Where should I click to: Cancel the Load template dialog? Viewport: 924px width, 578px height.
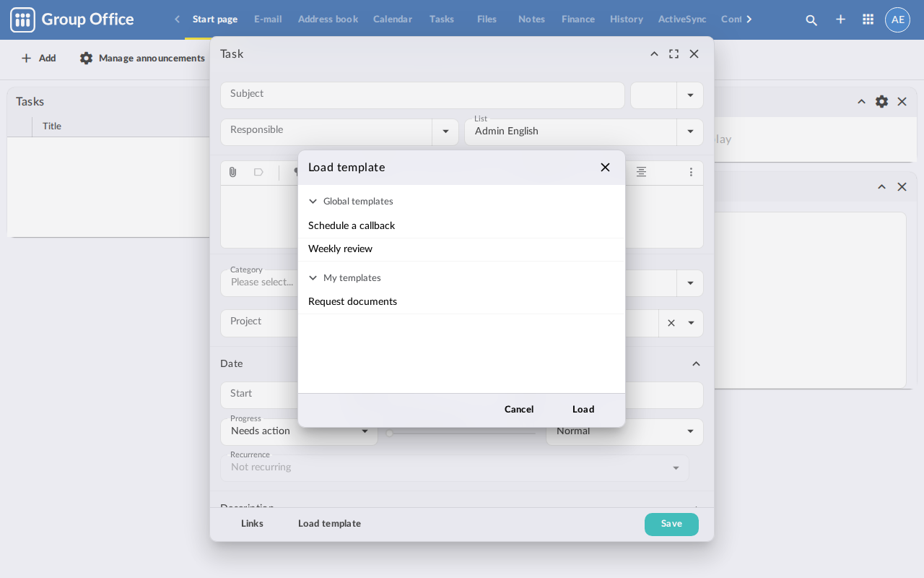coord(519,410)
